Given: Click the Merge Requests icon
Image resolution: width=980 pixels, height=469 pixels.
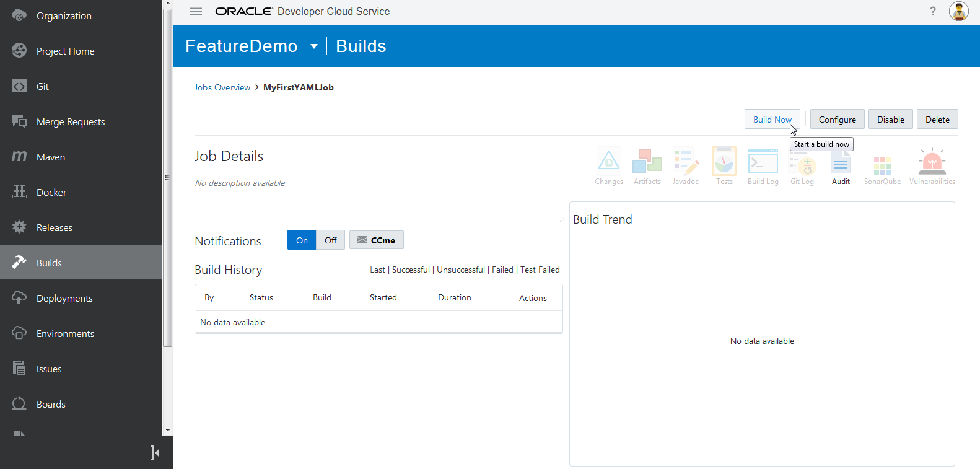Looking at the screenshot, I should click(x=19, y=121).
